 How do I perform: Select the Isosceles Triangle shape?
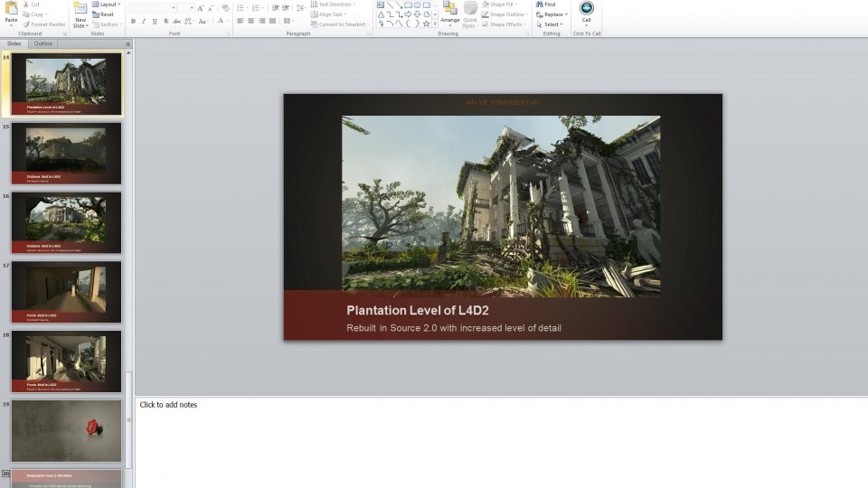[x=381, y=14]
